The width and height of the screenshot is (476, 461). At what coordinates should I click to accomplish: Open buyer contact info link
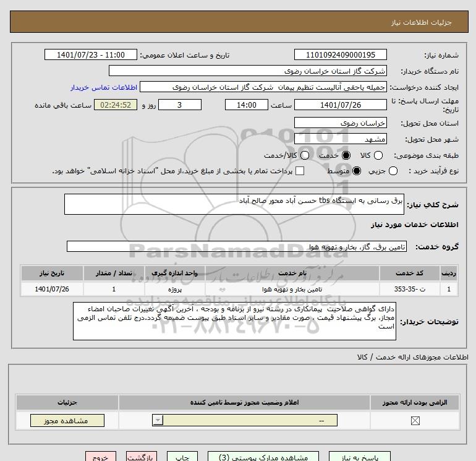click(x=104, y=87)
